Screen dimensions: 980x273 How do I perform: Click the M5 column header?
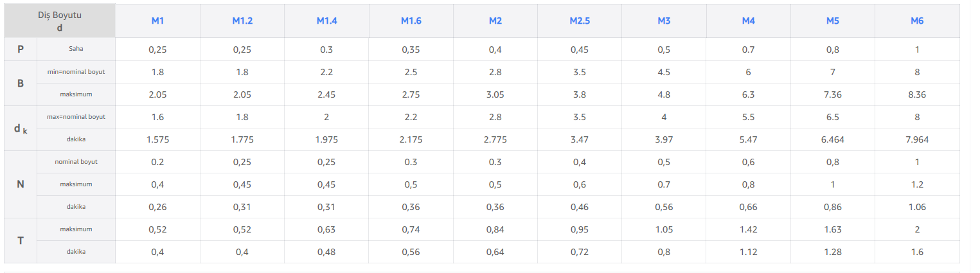(833, 21)
